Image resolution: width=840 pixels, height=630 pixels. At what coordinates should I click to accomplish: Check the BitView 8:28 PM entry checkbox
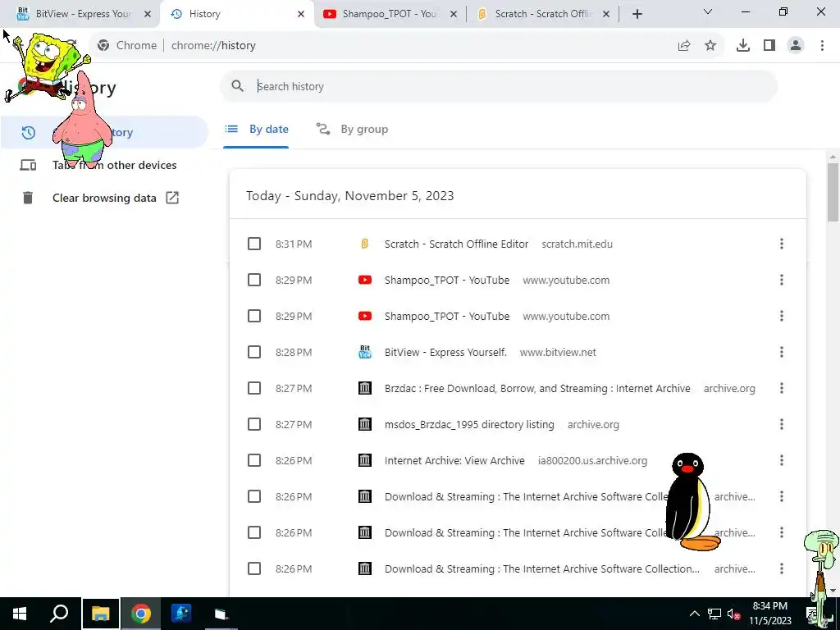254,352
